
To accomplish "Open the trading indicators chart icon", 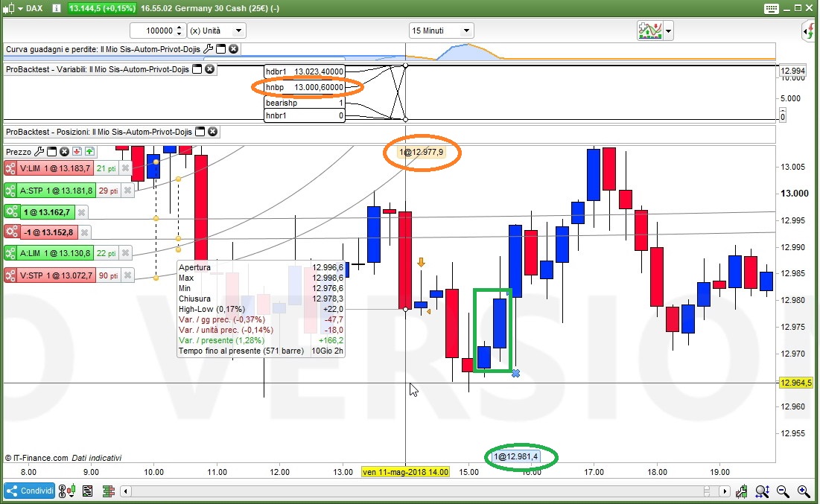I will tap(650, 31).
